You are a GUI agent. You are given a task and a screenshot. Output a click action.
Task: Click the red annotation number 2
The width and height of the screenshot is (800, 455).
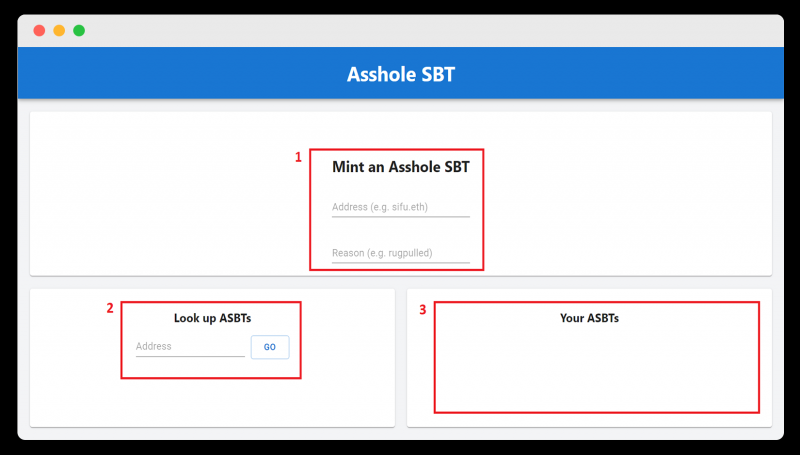pos(110,308)
